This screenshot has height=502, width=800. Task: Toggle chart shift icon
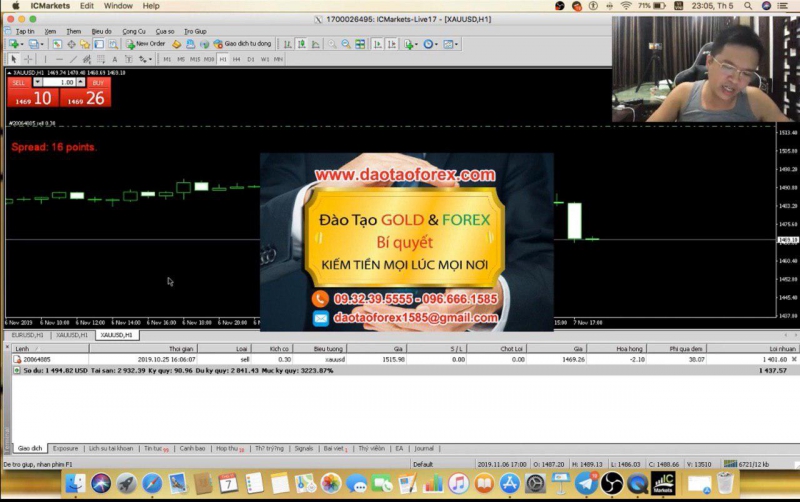point(392,44)
